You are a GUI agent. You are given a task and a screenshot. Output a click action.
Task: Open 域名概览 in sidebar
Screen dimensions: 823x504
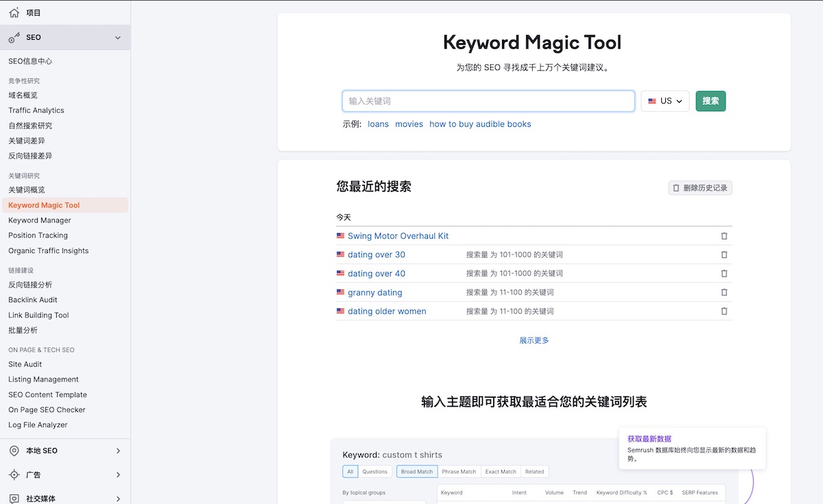coord(23,95)
